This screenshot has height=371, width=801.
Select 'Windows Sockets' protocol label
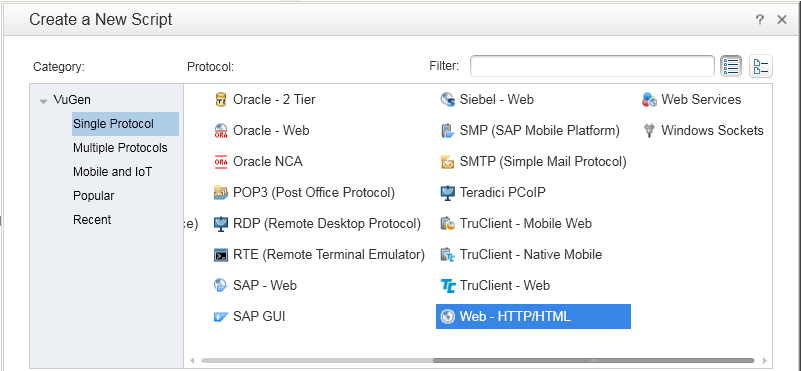(x=712, y=131)
